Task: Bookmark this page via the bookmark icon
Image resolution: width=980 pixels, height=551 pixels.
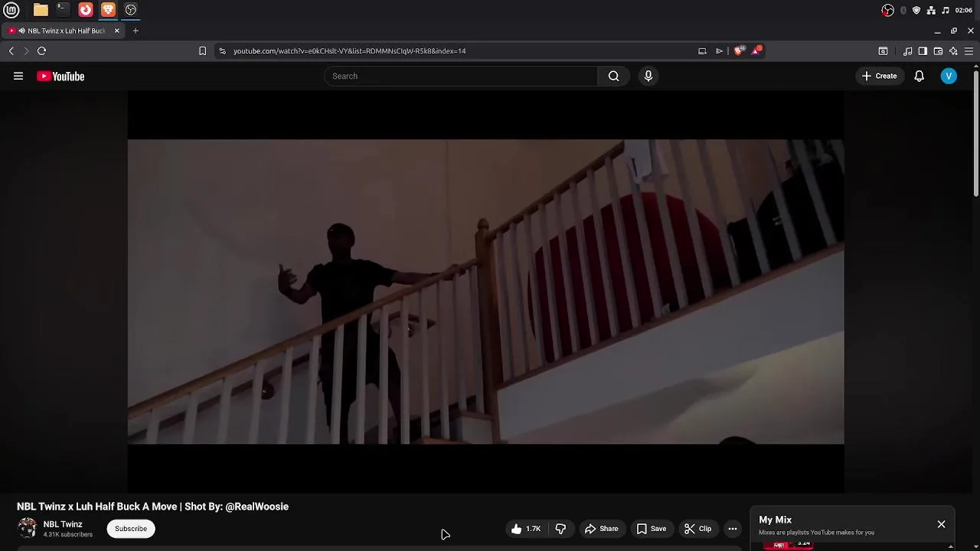Action: tap(202, 51)
